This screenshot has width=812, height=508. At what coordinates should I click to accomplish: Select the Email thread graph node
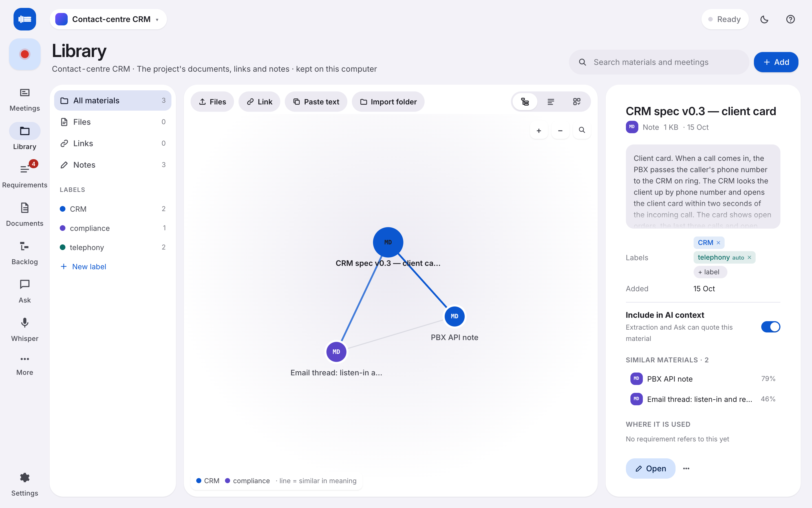[x=336, y=352]
